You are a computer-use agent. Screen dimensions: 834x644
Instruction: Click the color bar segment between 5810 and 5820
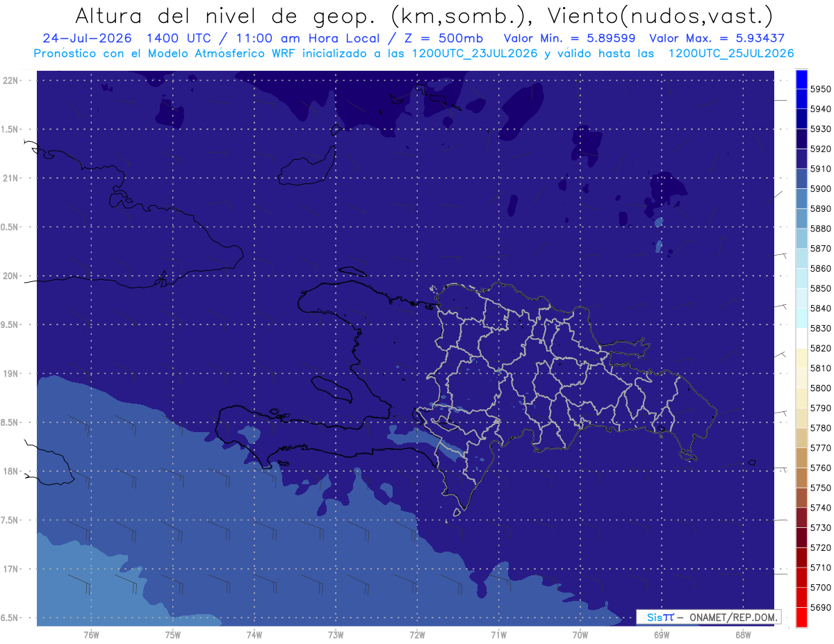[x=801, y=358]
